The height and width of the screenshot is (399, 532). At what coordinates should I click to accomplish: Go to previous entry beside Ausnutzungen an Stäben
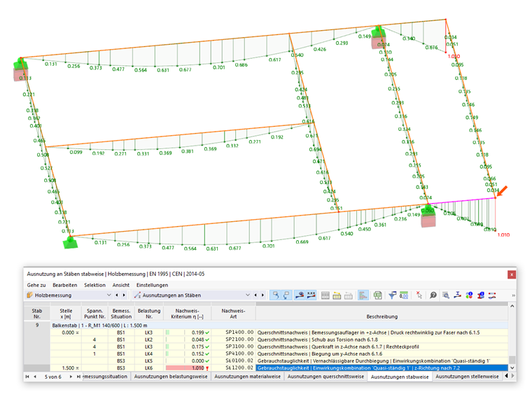(x=255, y=295)
